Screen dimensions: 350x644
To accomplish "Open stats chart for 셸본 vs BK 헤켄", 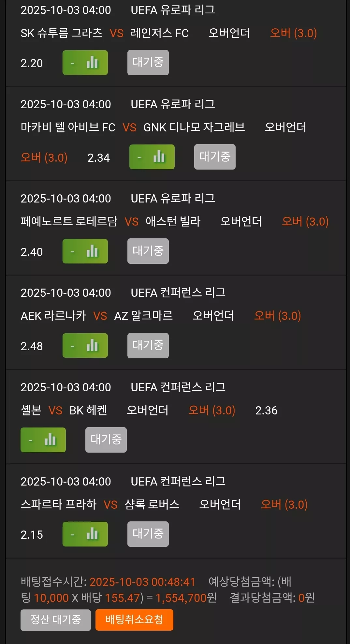I will coord(43,440).
